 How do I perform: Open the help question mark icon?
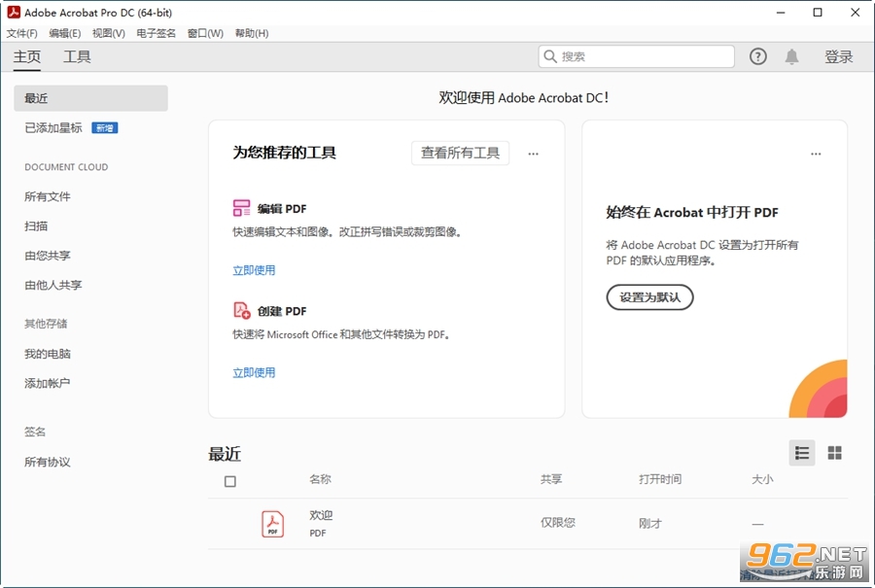[x=757, y=56]
